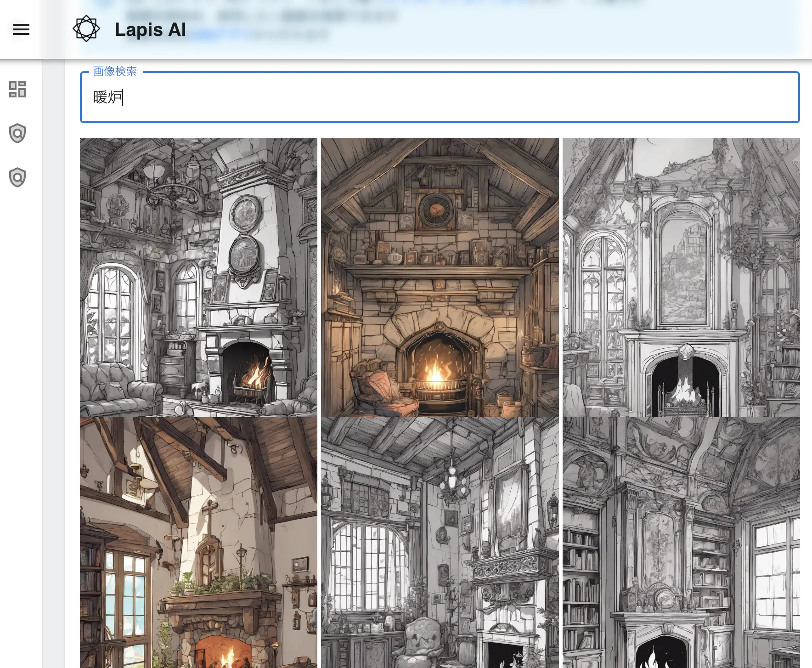The image size is (812, 668).
Task: Click the lower shield icon in sidebar
Action: pos(17,177)
